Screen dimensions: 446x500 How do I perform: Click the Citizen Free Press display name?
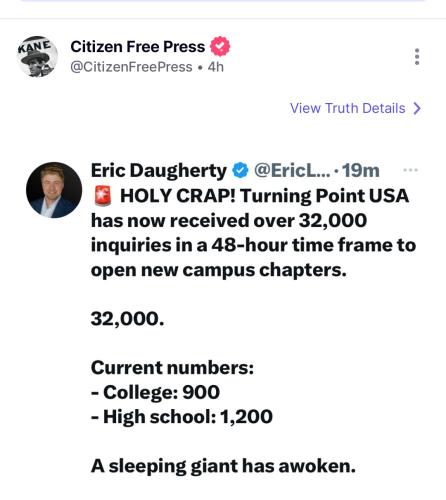(138, 47)
